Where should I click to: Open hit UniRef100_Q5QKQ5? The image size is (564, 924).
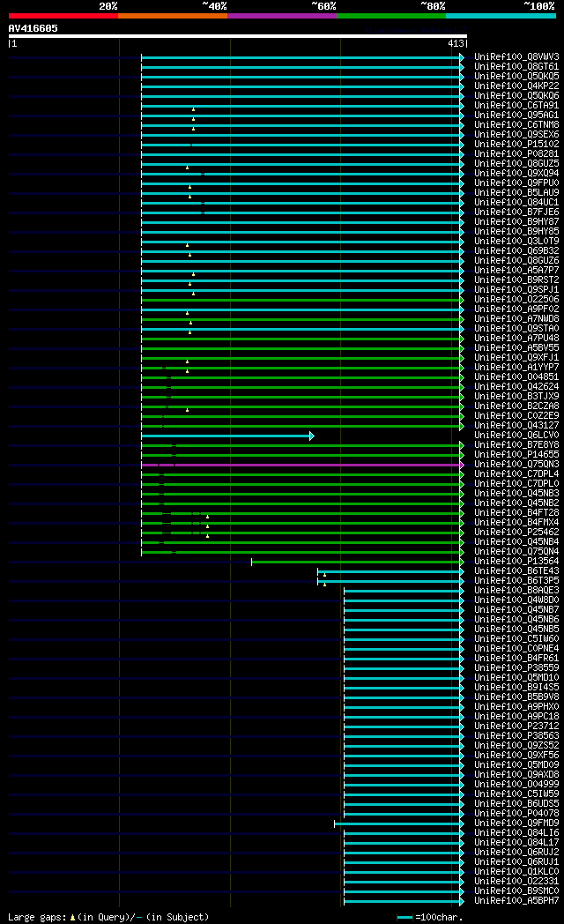click(x=516, y=77)
